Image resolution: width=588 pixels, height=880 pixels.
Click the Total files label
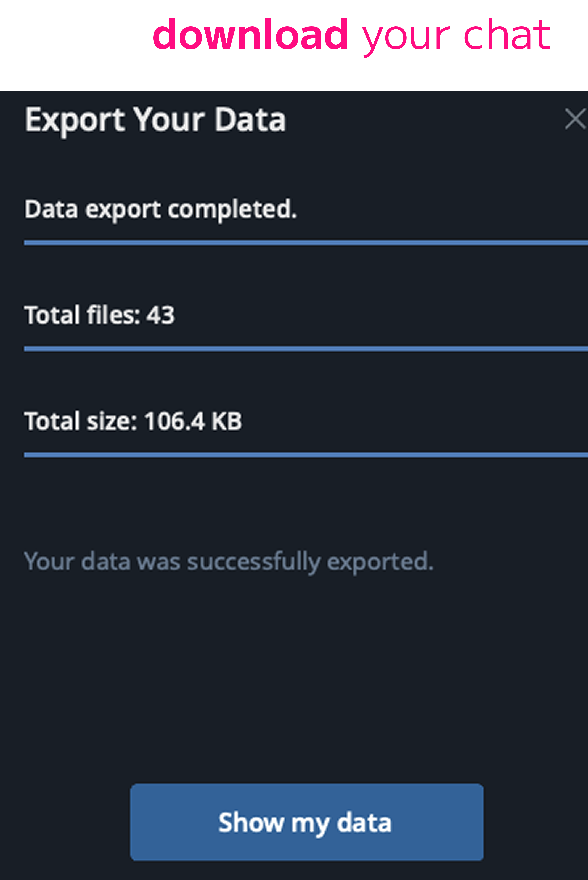coord(82,315)
